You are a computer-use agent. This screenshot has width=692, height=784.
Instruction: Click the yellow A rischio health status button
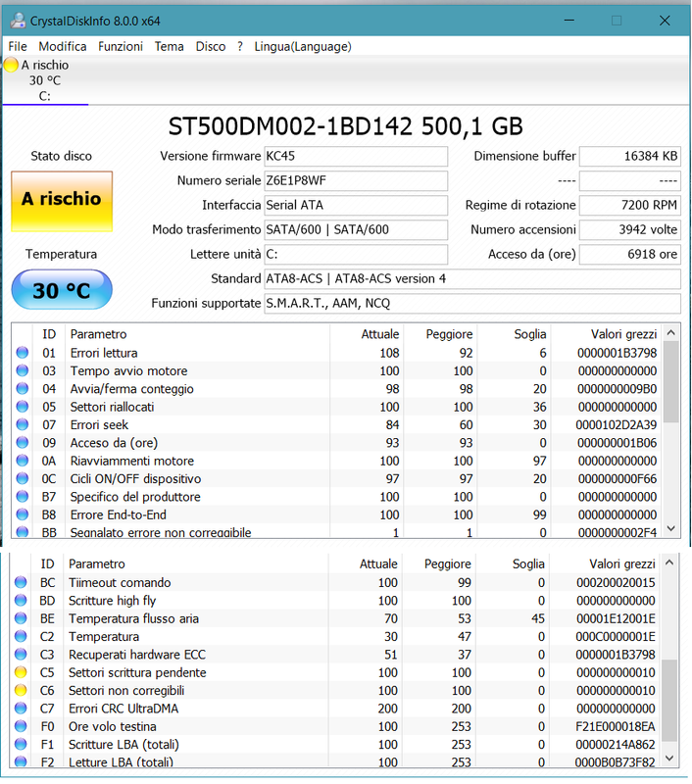pos(62,201)
